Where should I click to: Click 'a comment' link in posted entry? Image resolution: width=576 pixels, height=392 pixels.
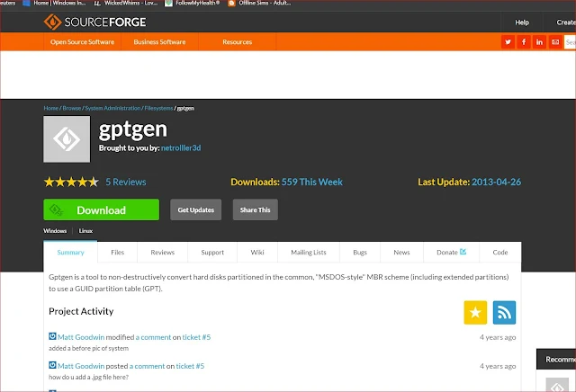pos(147,366)
